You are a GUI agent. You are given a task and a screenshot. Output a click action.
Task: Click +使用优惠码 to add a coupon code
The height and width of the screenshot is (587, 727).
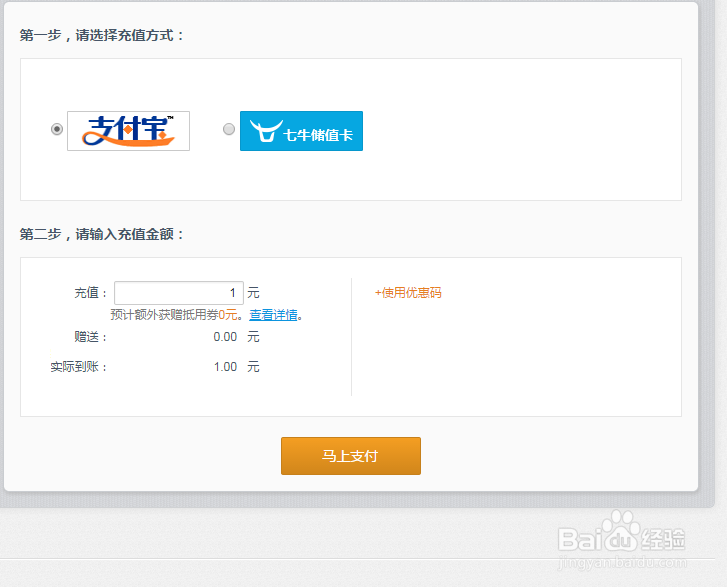click(408, 293)
